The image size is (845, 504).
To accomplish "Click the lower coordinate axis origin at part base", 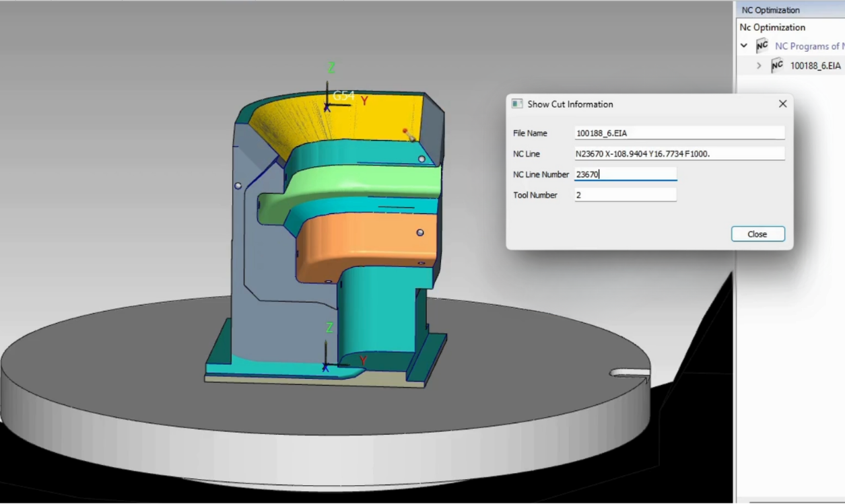I will (327, 367).
